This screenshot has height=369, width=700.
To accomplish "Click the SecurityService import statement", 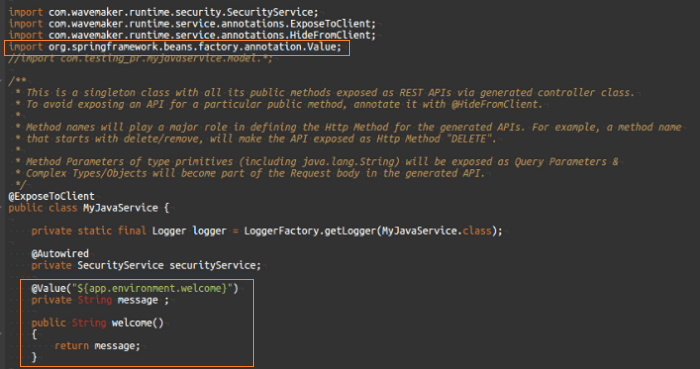I will coord(163,12).
